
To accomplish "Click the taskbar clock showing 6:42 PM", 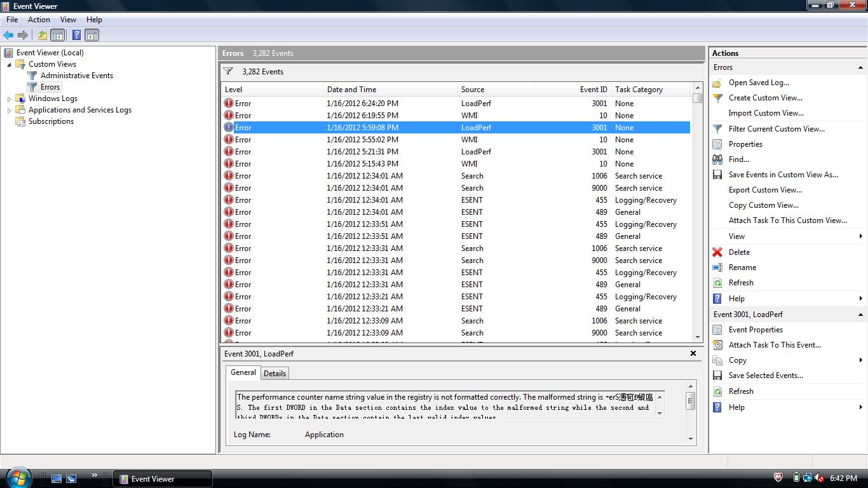I will tap(843, 478).
